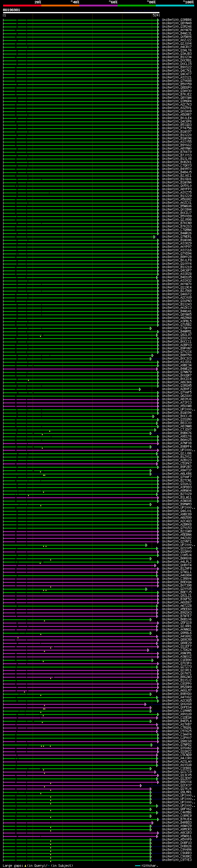The width and height of the screenshot is (197, 868).
Task: Select the UniRef100_A5GMR7 label
Action: [x=177, y=115]
